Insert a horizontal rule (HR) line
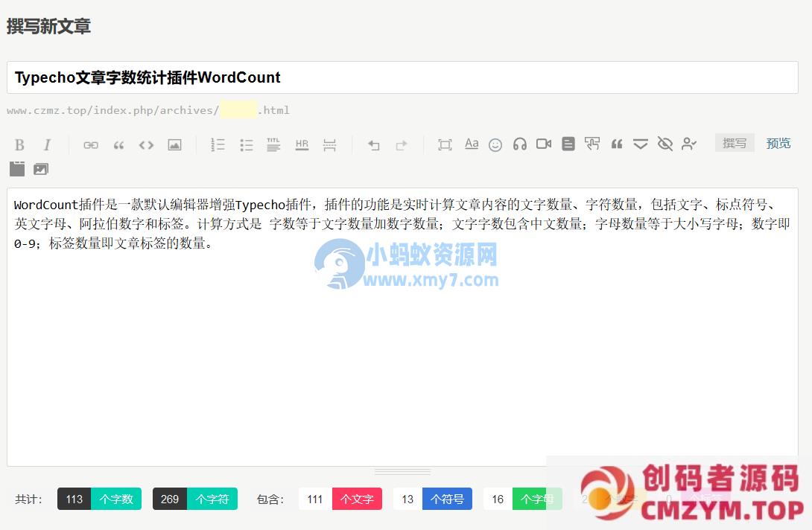812x530 pixels. pos(302,144)
